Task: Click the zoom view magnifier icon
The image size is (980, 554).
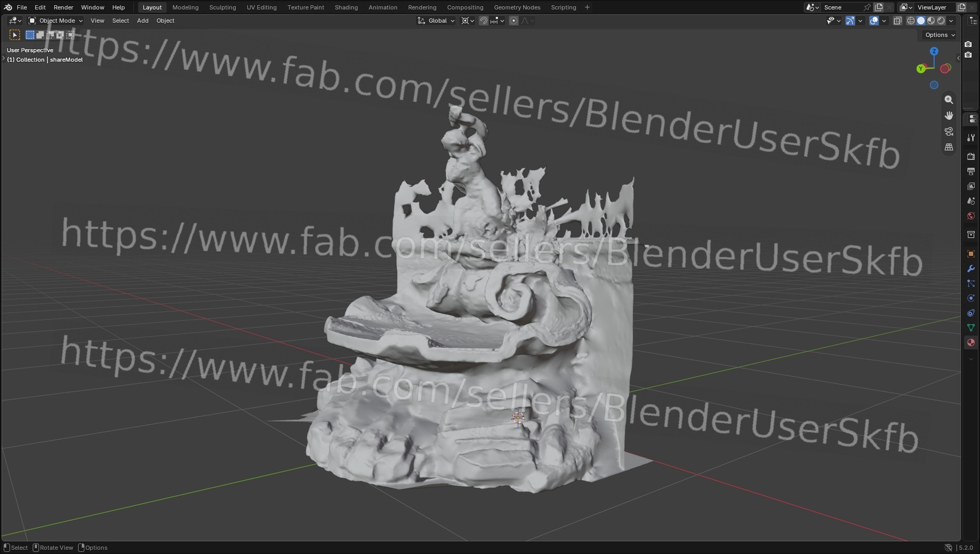Action: click(x=949, y=100)
